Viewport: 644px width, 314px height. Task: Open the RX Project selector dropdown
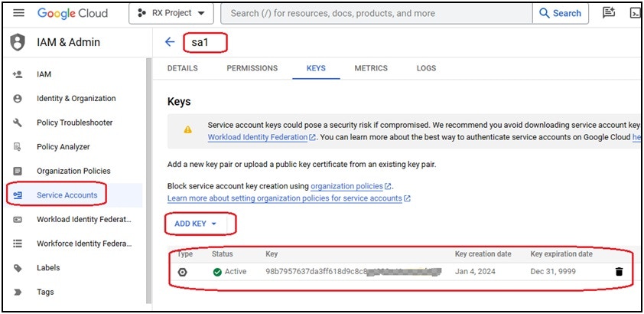coord(171,13)
